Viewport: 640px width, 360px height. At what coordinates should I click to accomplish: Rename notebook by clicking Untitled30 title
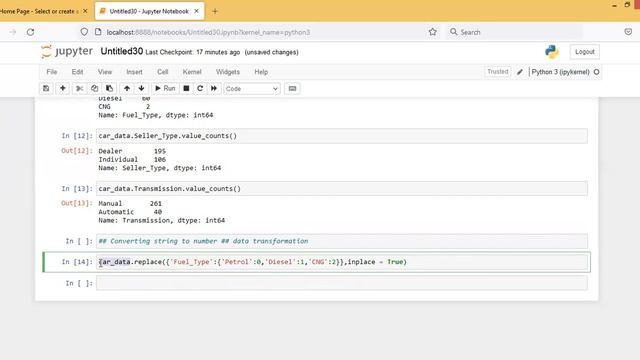coord(122,51)
